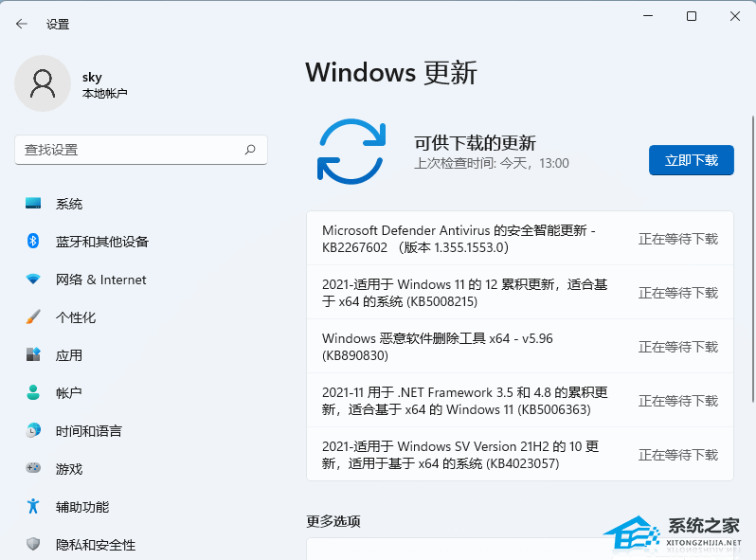Select Windows 恶意软件删除工具 KB890830 entry

[520, 346]
